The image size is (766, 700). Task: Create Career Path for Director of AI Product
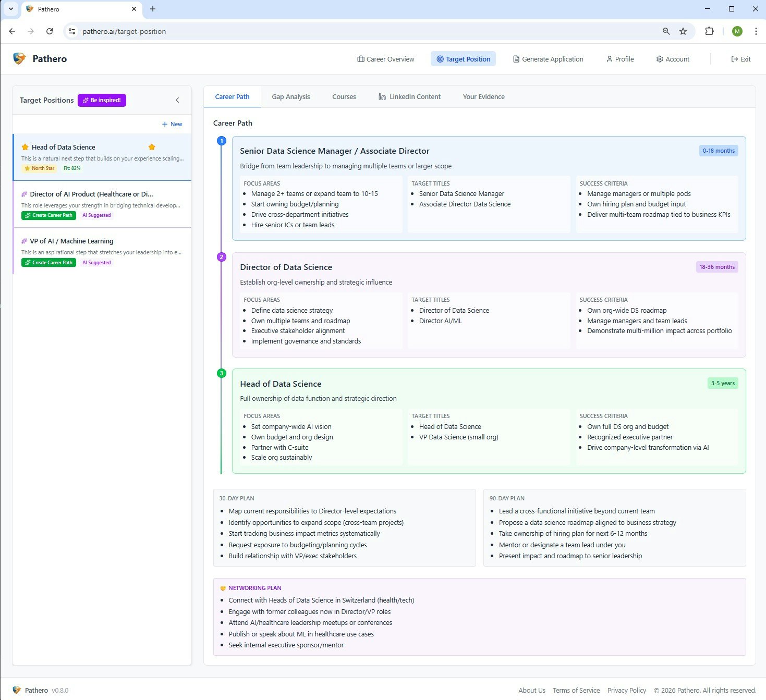point(48,215)
